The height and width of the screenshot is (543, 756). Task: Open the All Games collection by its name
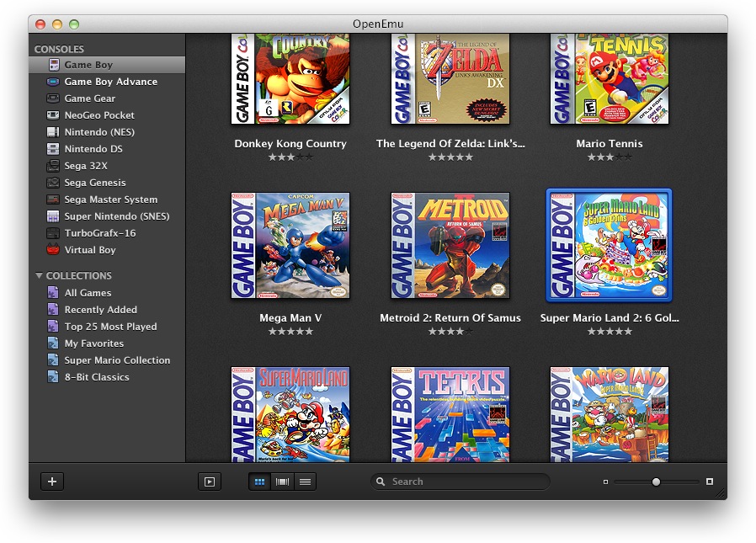pos(88,293)
